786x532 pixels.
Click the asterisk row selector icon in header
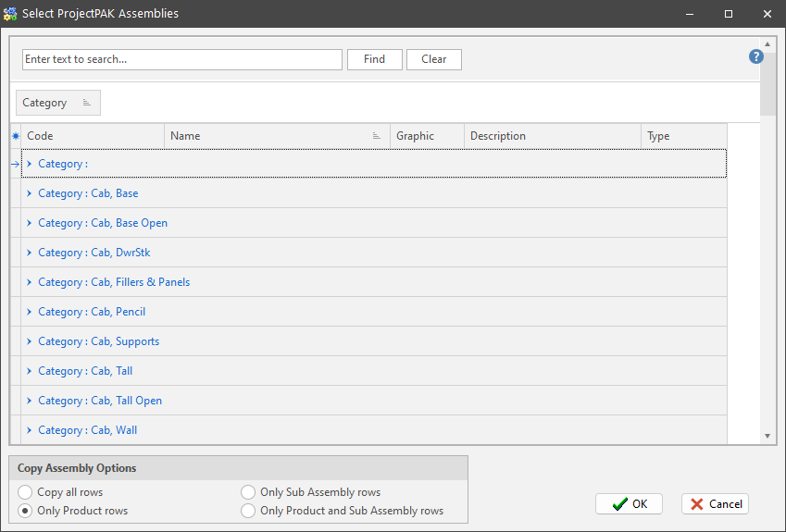15,136
